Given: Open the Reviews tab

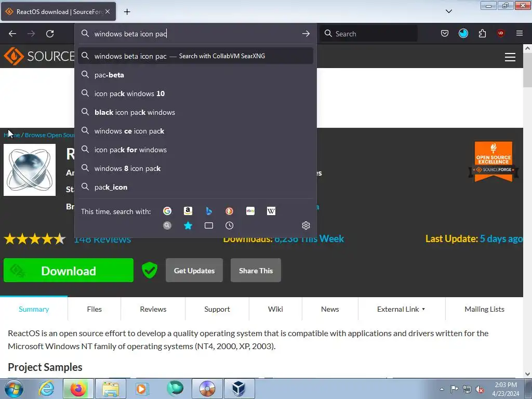Looking at the screenshot, I should coord(153,309).
